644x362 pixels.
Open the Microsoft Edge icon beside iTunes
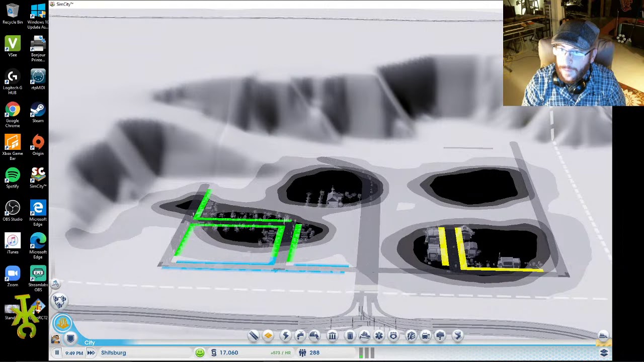(x=38, y=246)
